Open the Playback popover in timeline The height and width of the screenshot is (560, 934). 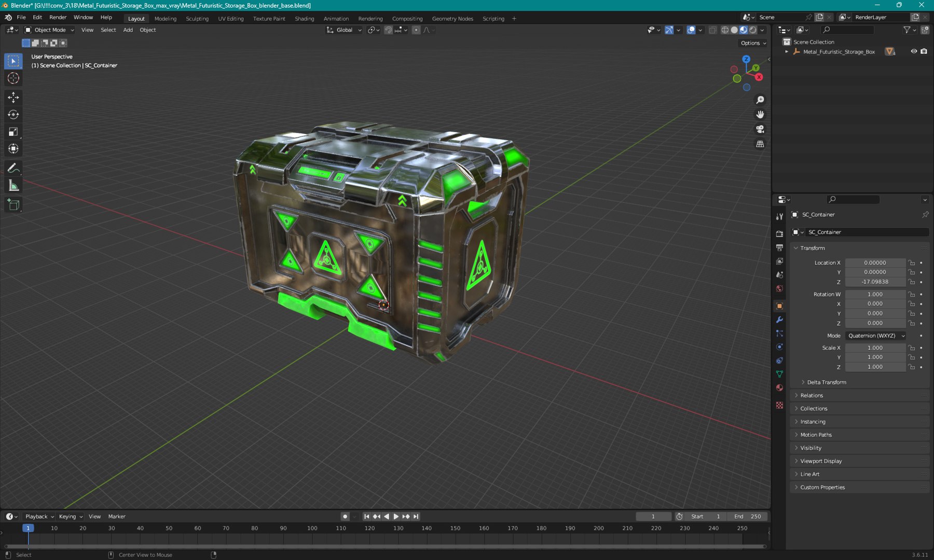click(39, 516)
